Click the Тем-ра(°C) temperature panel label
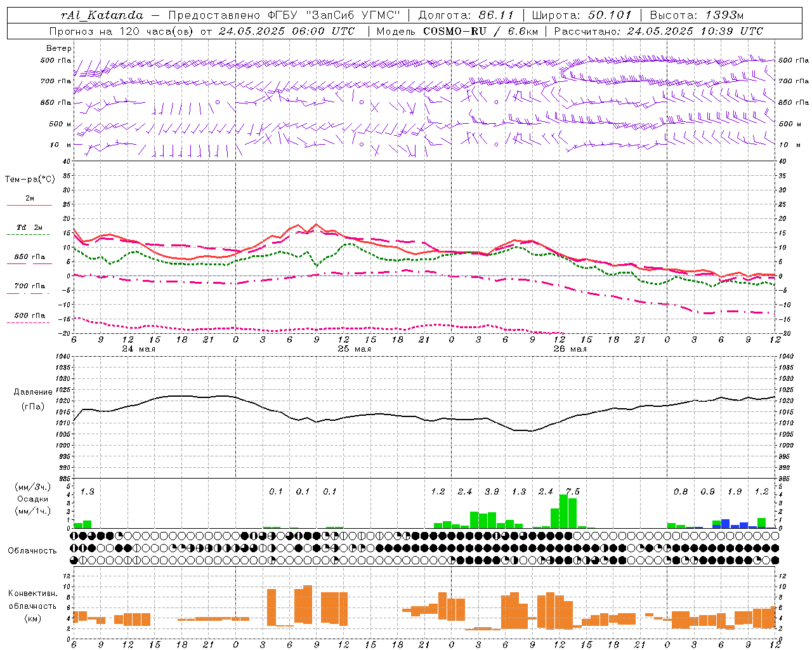 point(30,180)
